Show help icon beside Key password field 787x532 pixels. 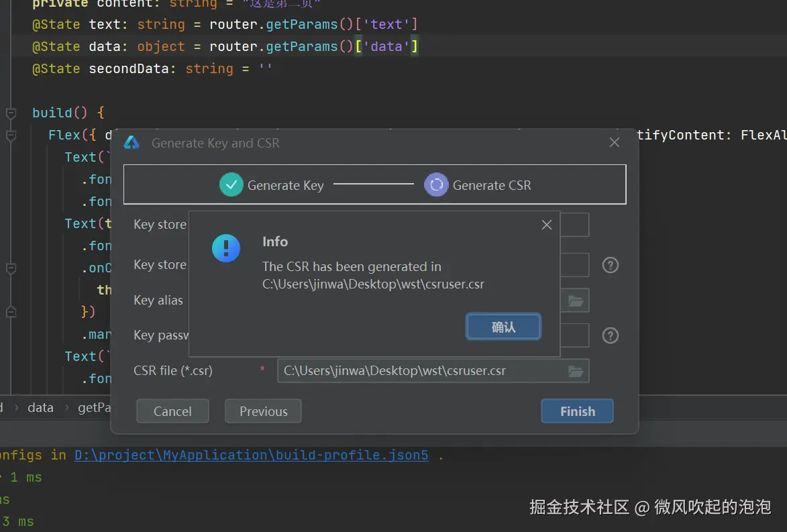(x=611, y=335)
